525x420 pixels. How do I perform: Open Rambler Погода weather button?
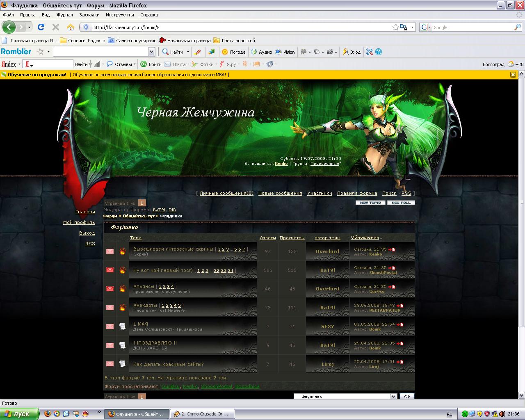(x=233, y=52)
